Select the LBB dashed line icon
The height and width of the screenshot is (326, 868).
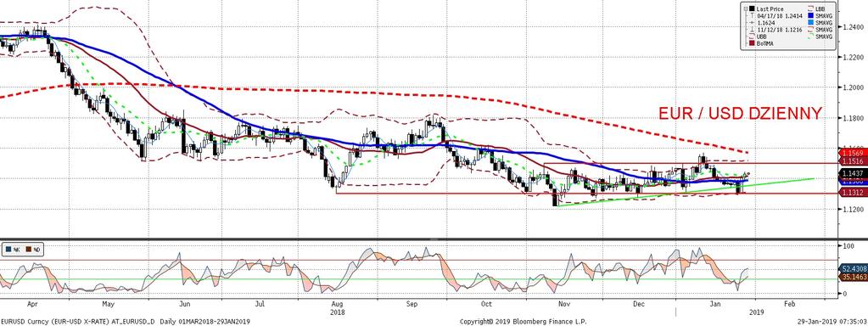pyautogui.click(x=810, y=8)
